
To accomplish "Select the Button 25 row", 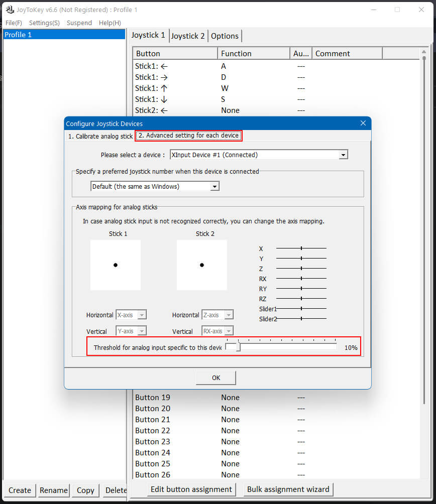I will tap(277, 464).
